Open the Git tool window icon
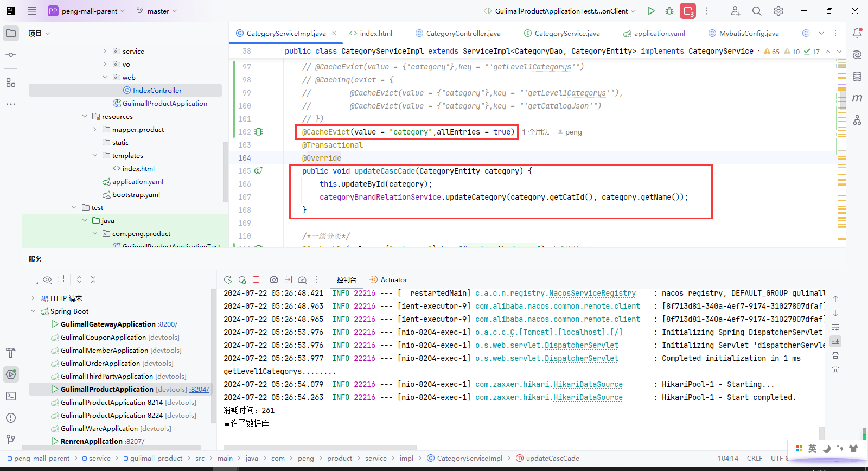 point(11,440)
